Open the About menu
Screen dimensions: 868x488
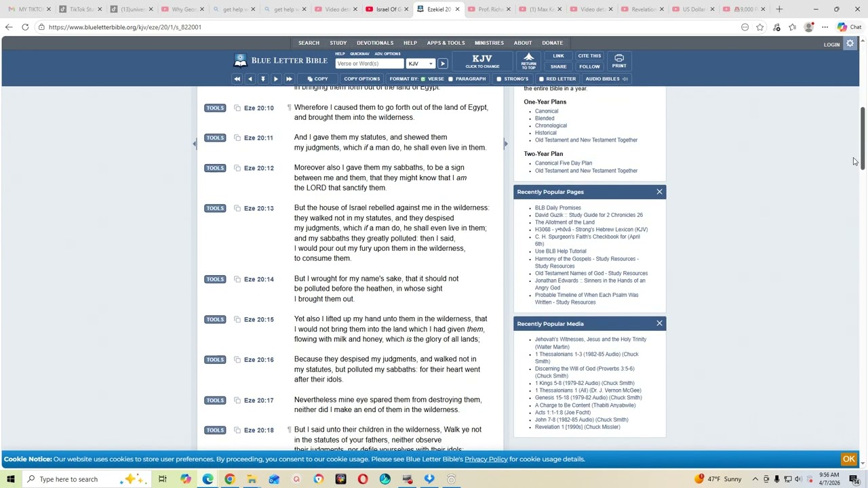pos(523,43)
